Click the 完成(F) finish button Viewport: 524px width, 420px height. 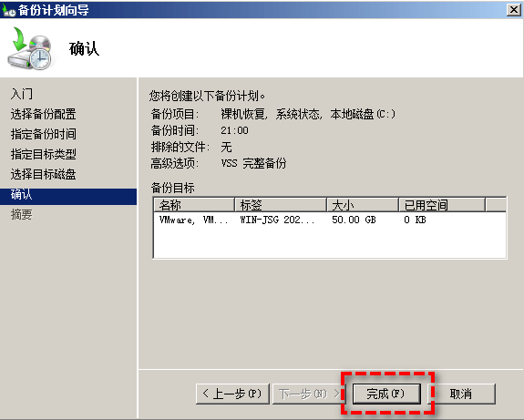tap(386, 394)
